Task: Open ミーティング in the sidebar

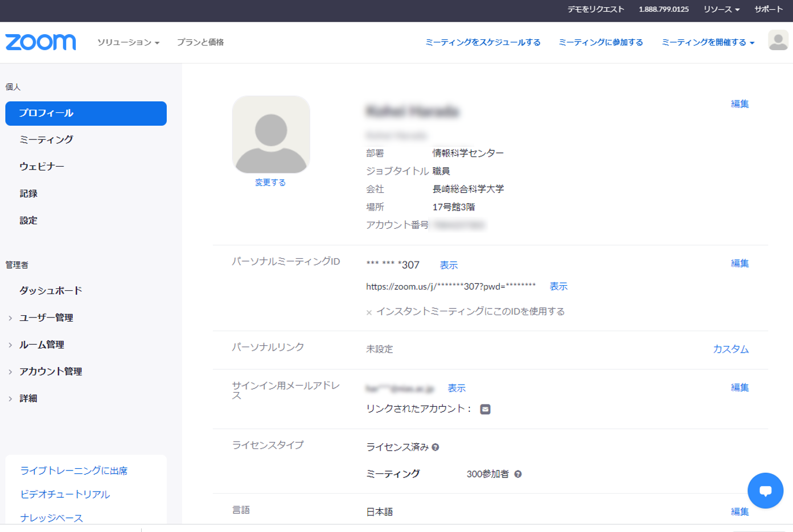Action: click(x=46, y=139)
